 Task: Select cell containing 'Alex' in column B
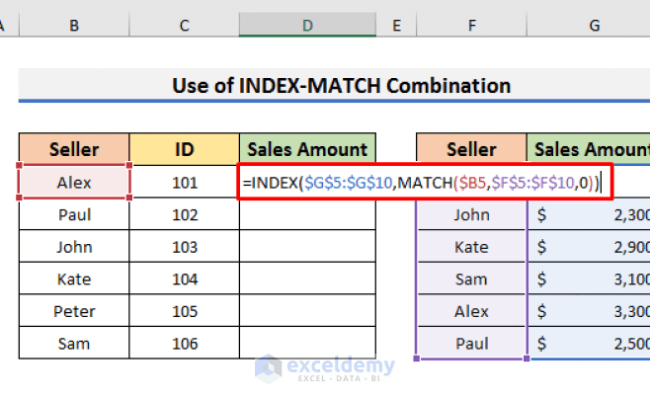[74, 182]
